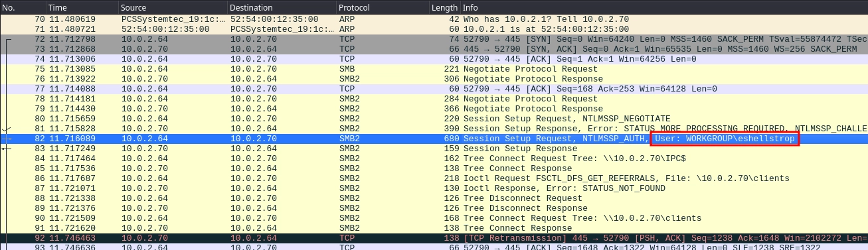Select packet 92 TCP Retransmission row
Screen dimensions: 868x250
tap(434, 238)
